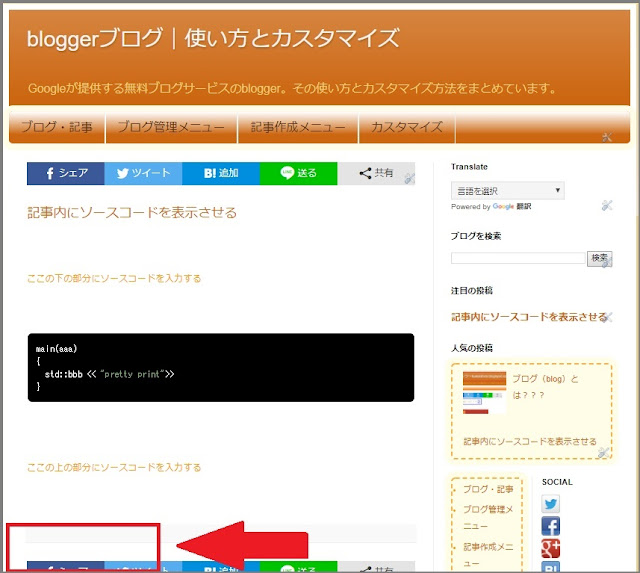Open the 記事作成メニュー navigation tab
The height and width of the screenshot is (573, 640).
[x=298, y=127]
